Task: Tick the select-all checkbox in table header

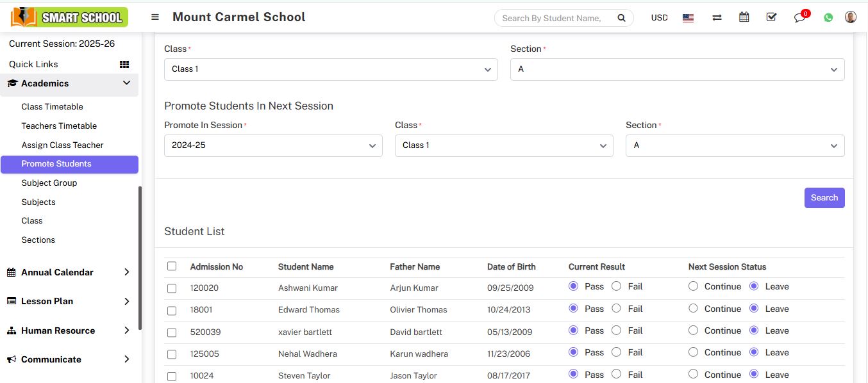Action: [x=172, y=266]
